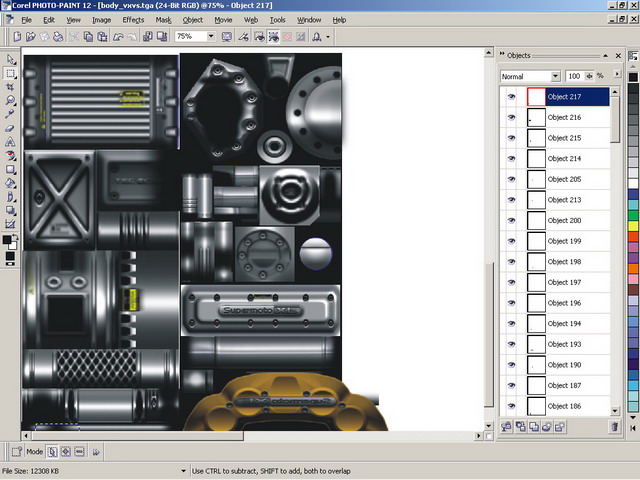
Task: Hide Object 217 with eye icon
Action: point(511,97)
